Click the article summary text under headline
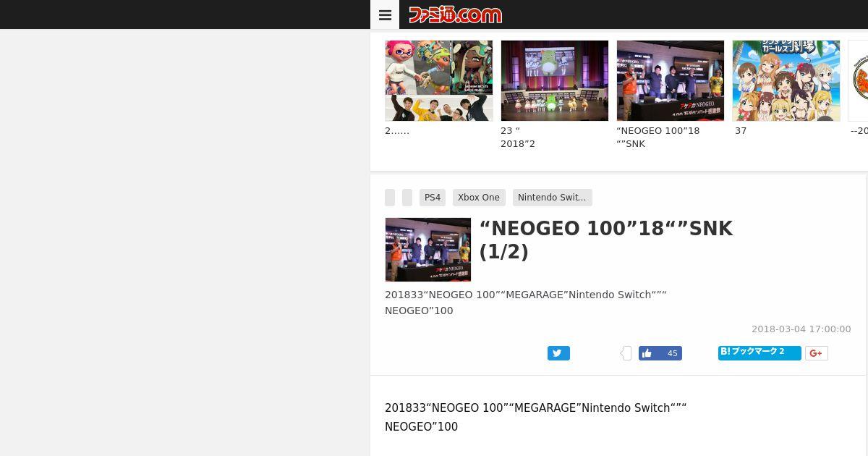Image resolution: width=868 pixels, height=456 pixels. coord(526,303)
